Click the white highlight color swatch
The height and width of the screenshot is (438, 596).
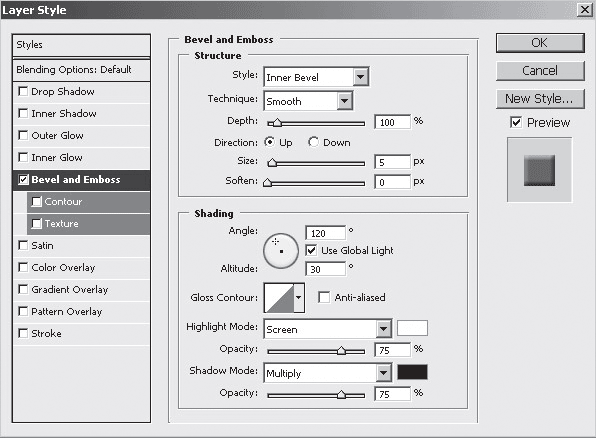(x=412, y=328)
